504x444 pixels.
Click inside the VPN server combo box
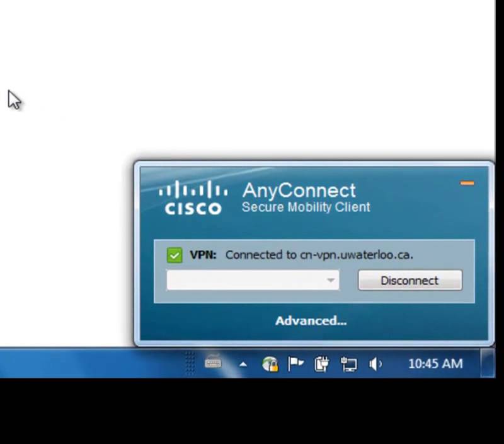[x=253, y=280]
